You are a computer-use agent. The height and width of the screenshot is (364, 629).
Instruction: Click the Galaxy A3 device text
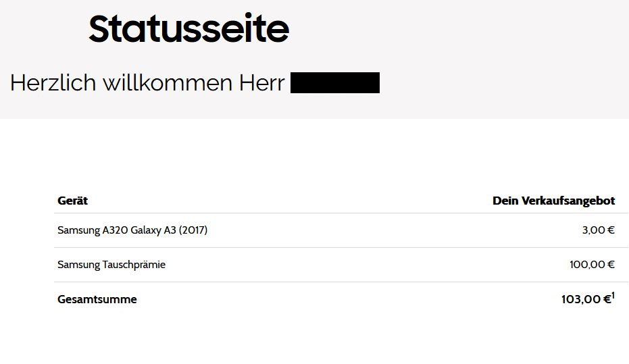tap(153, 230)
